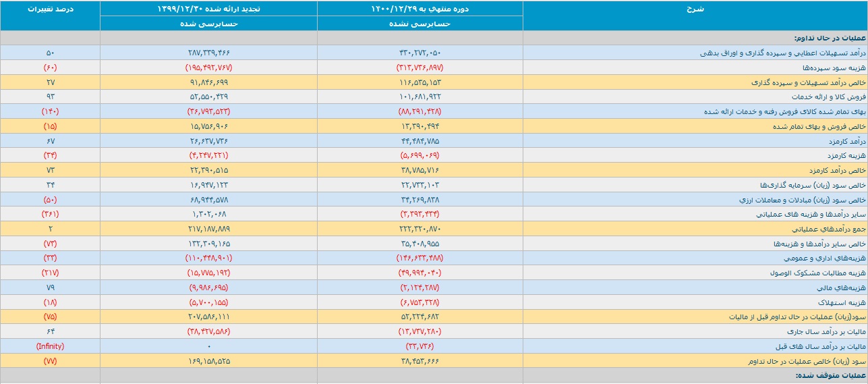Click the دوره منتهی به ۱۴۰۰/۱۲/۲۹ header
The image size is (868, 384).
coord(420,8)
